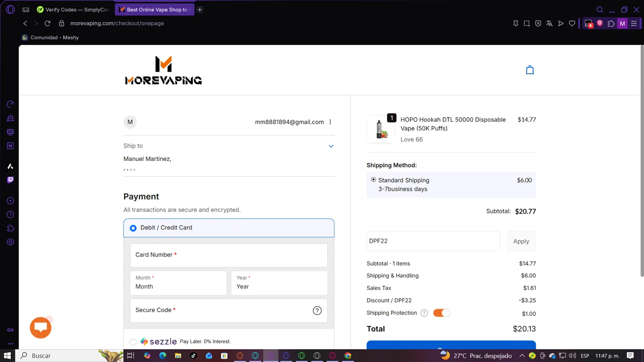Open the expiration Month dropdown
Screen dimensions: 644x362
(178, 283)
